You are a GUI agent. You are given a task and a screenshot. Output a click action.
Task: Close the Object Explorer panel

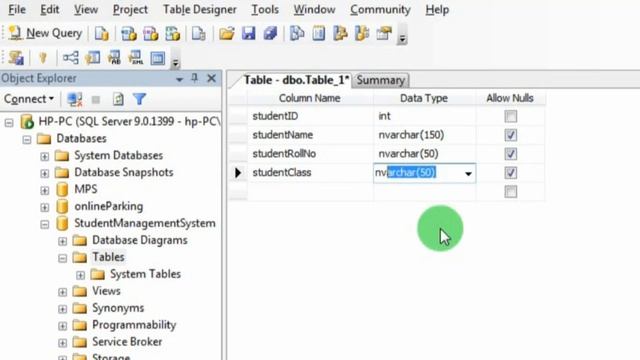point(211,78)
